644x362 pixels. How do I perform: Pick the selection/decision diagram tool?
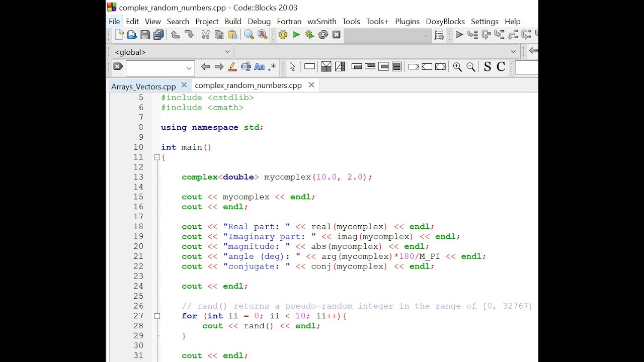click(326, 67)
